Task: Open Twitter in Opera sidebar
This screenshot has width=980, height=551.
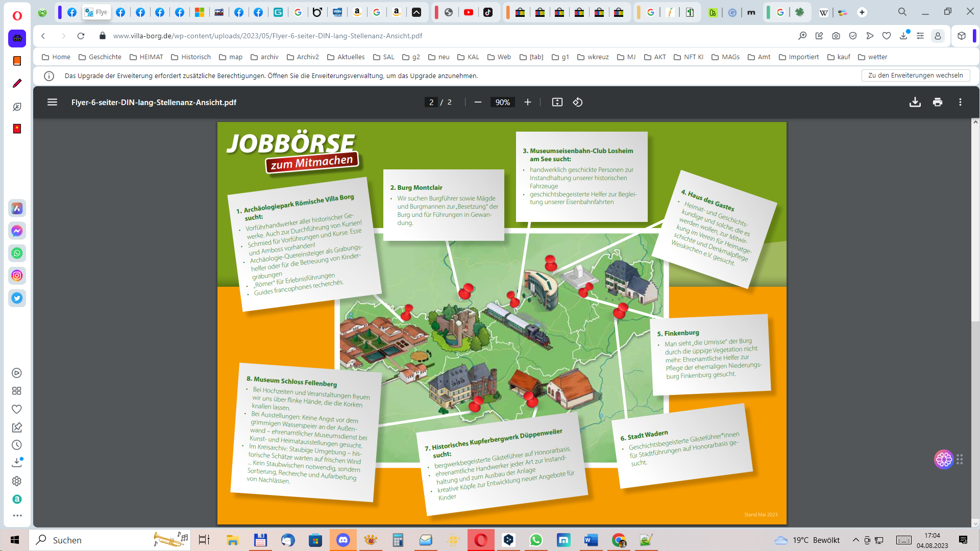Action: pos(17,298)
